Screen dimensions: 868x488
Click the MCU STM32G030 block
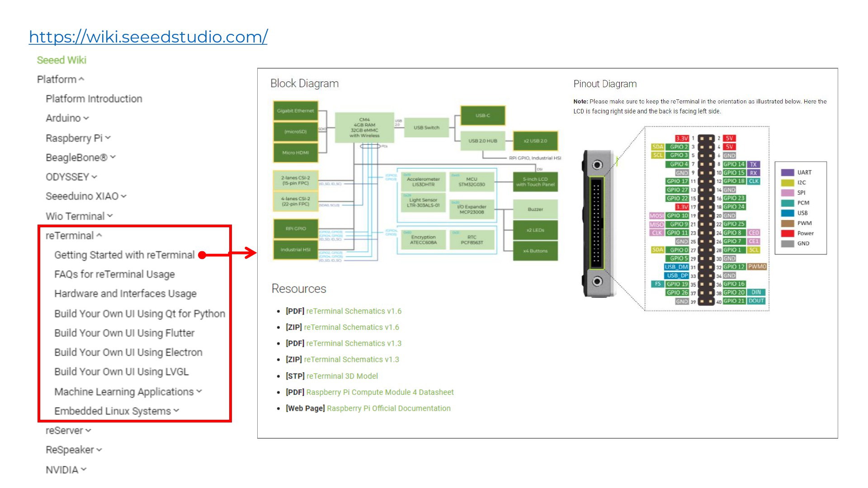click(x=472, y=182)
